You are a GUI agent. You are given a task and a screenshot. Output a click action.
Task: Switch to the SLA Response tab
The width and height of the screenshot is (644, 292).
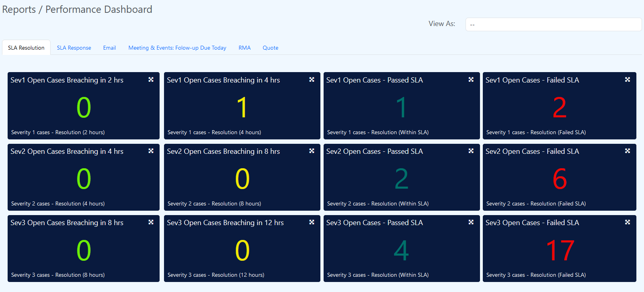[74, 48]
